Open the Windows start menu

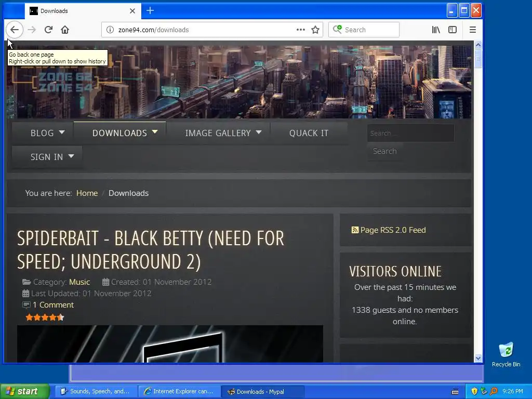(x=25, y=392)
